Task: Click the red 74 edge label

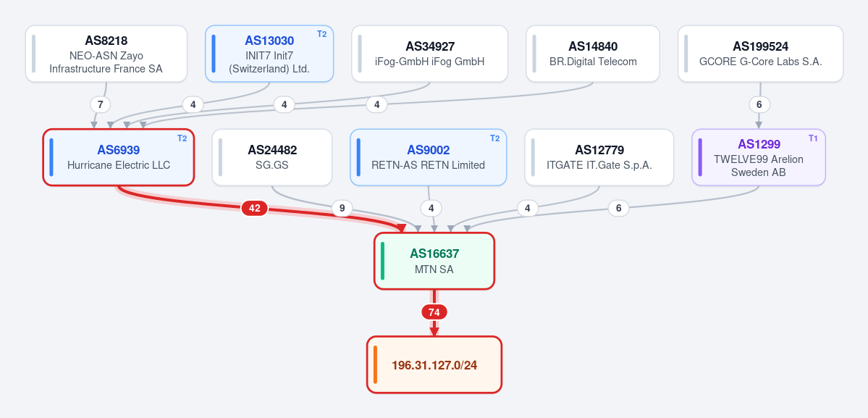Action: 434,312
